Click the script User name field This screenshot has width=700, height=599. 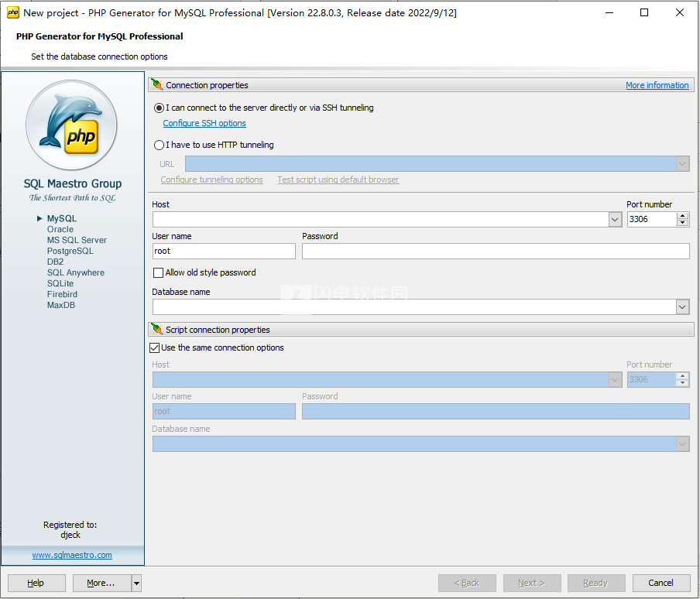click(x=224, y=411)
